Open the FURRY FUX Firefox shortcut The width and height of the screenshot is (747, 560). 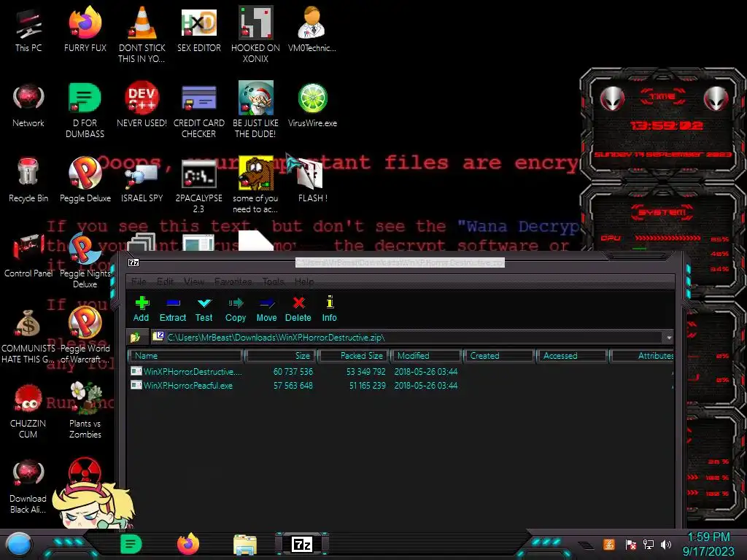85,29
